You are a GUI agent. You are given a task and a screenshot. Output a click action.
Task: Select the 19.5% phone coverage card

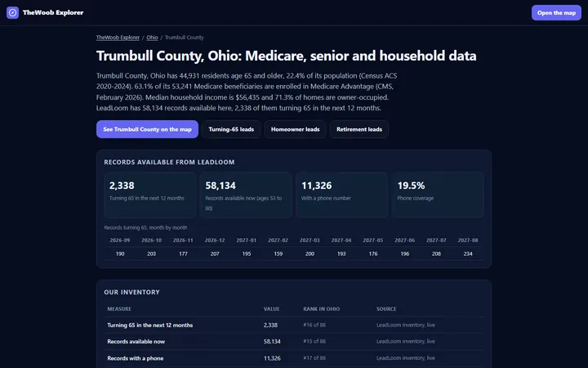[438, 195]
